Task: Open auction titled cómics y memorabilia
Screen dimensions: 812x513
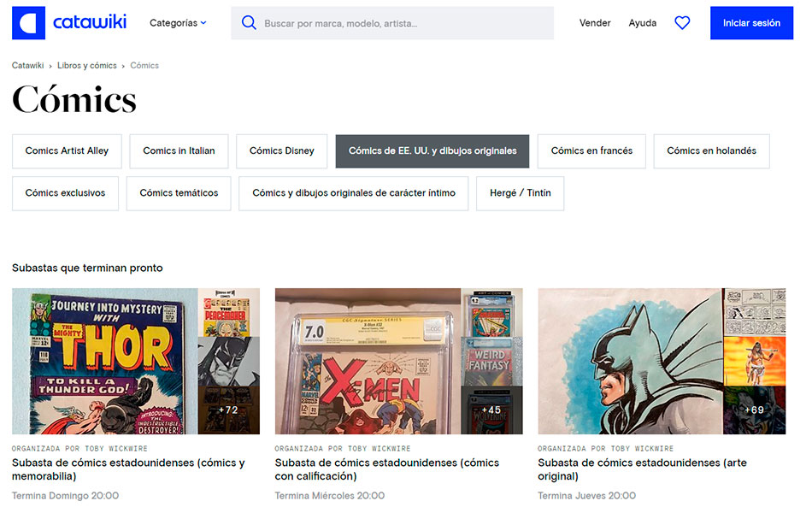Action: tap(128, 469)
